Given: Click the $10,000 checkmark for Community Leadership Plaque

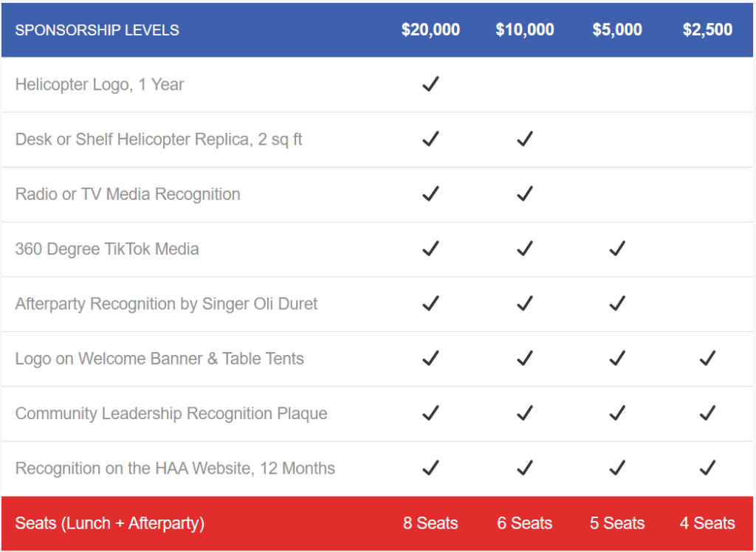Looking at the screenshot, I should [x=525, y=413].
